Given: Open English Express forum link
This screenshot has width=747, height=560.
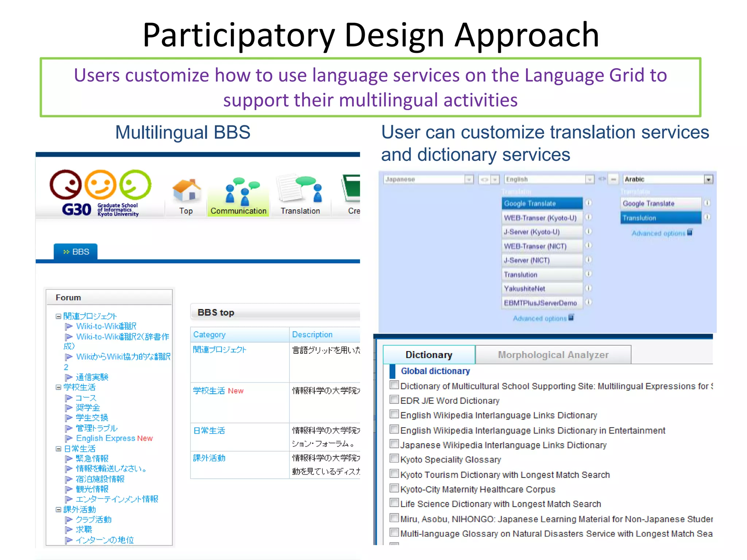Looking at the screenshot, I should tap(105, 438).
